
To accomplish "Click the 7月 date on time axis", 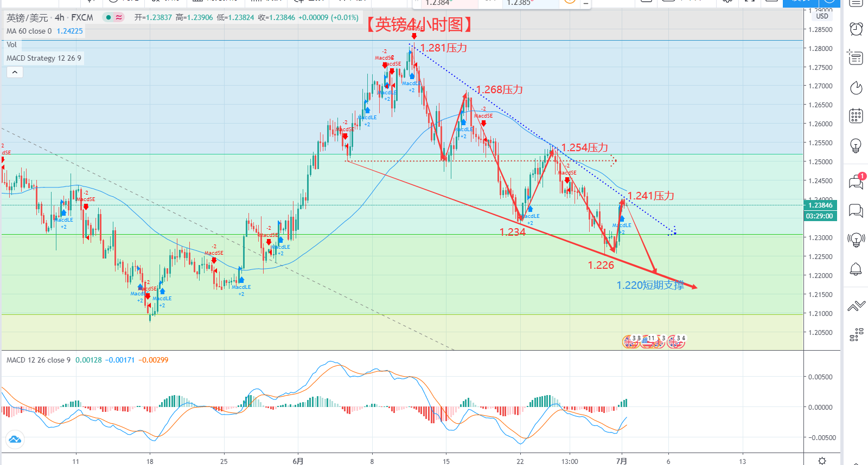I will click(622, 461).
